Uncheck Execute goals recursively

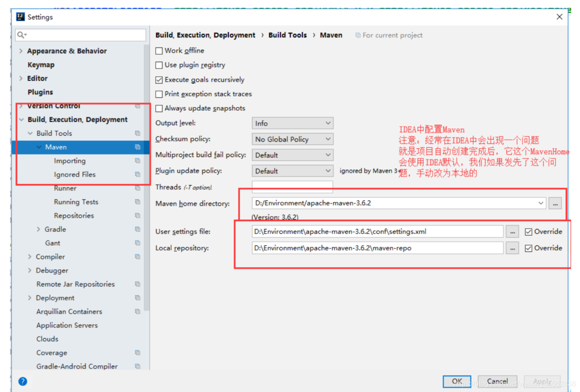159,80
